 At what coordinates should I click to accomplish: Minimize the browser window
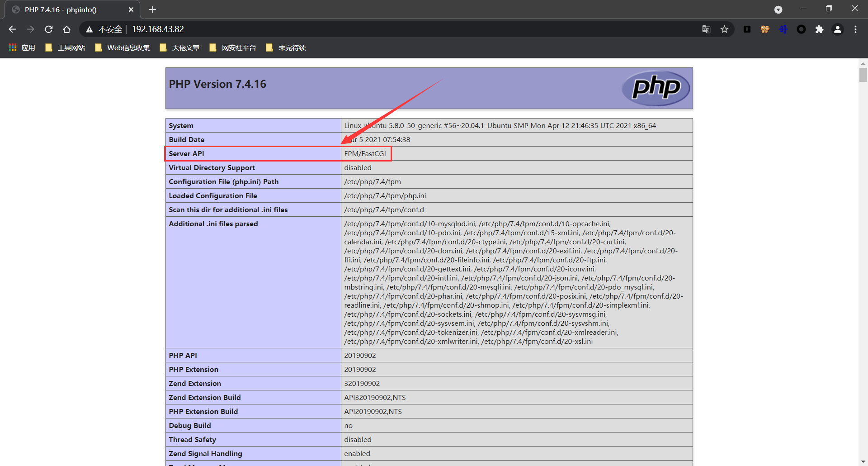[x=803, y=8]
